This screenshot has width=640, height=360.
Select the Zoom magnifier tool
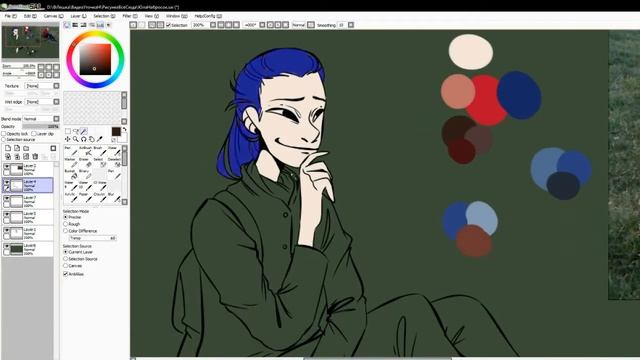76,139
